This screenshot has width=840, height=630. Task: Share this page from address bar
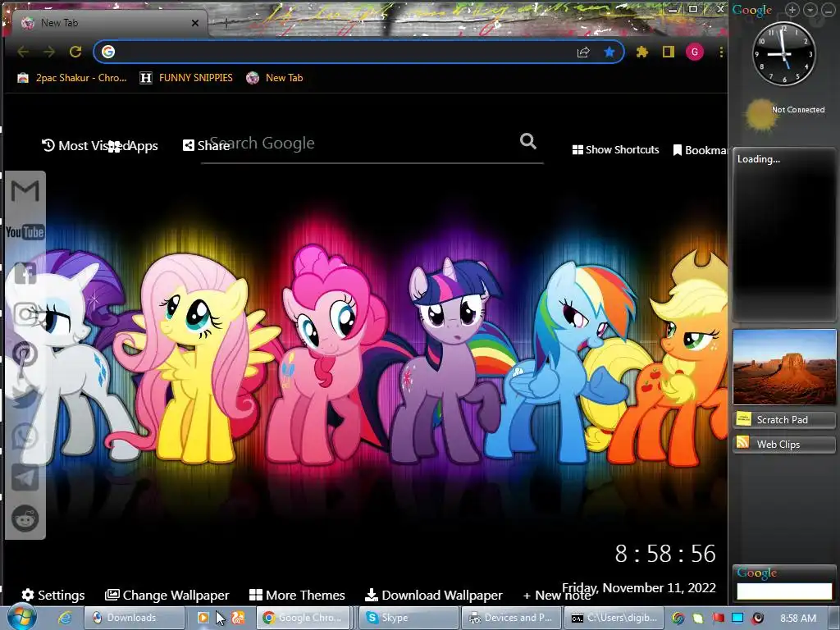583,52
